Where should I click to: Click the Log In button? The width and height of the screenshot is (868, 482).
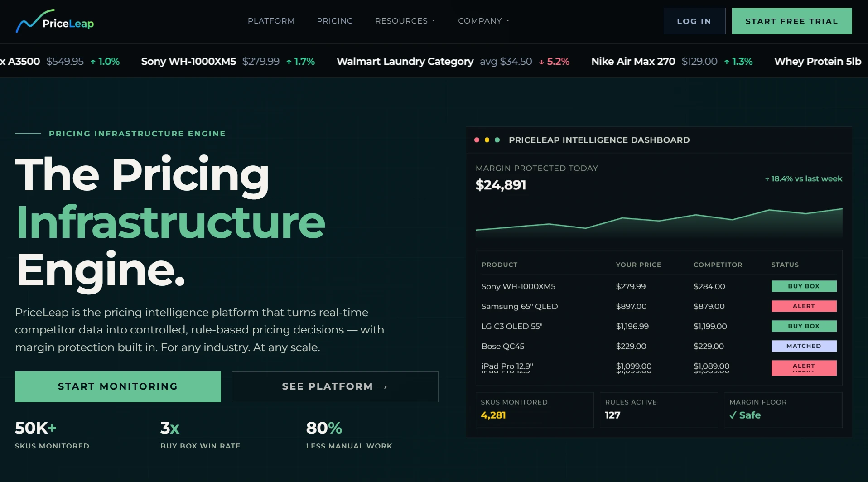(x=694, y=21)
